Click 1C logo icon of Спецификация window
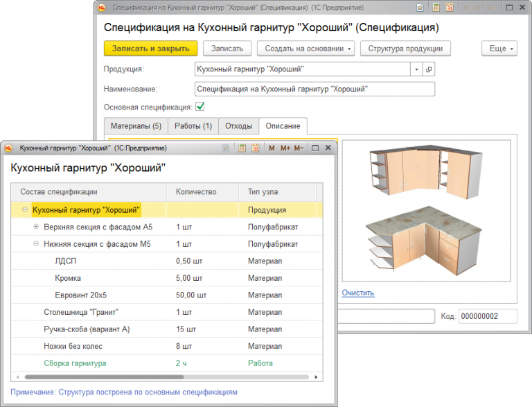The height and width of the screenshot is (407, 532). 101,8
